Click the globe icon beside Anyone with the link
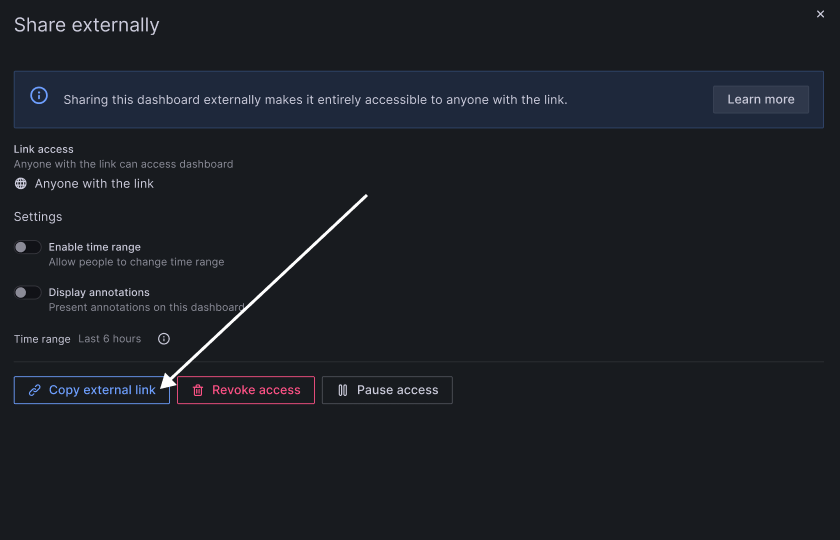 (x=21, y=184)
